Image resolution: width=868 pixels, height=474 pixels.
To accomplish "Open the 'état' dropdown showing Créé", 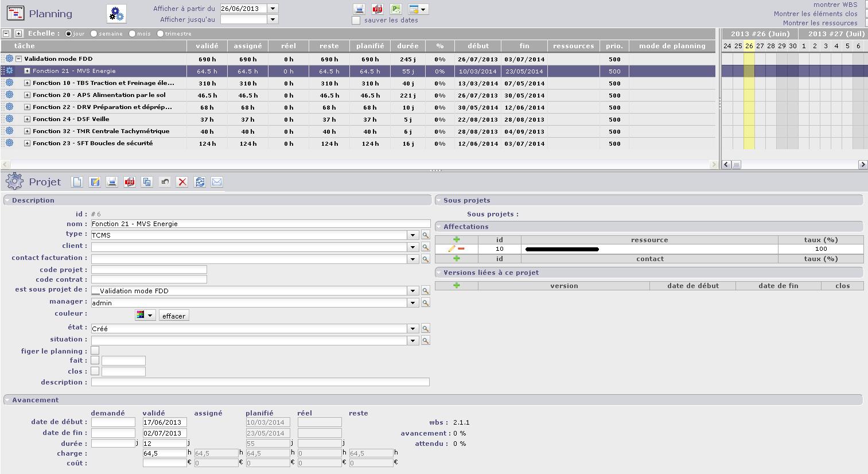I will [x=412, y=329].
